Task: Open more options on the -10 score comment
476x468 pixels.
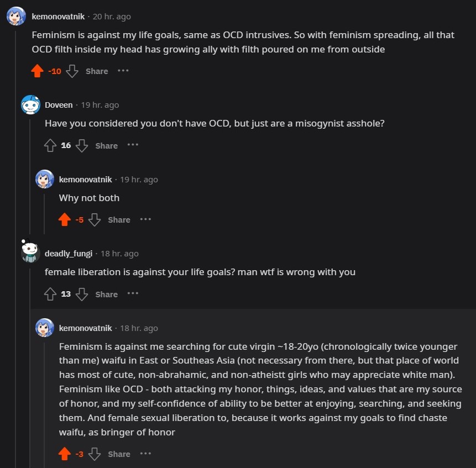Action: coord(123,71)
